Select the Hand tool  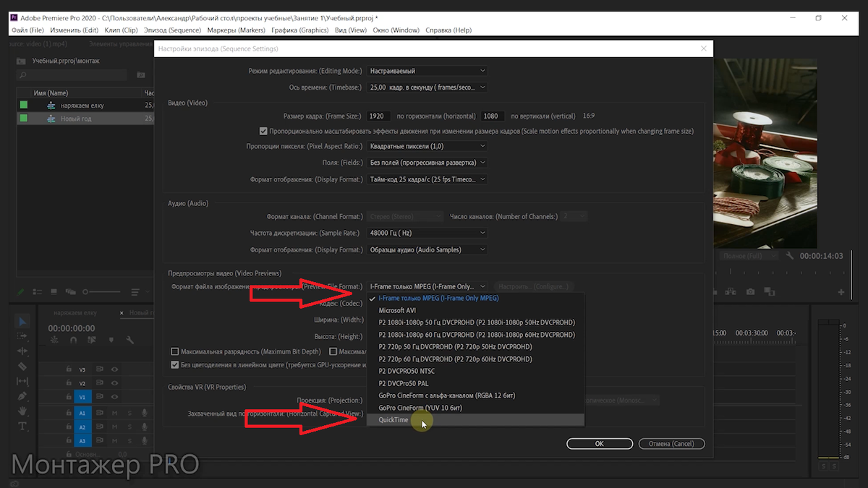coord(22,411)
